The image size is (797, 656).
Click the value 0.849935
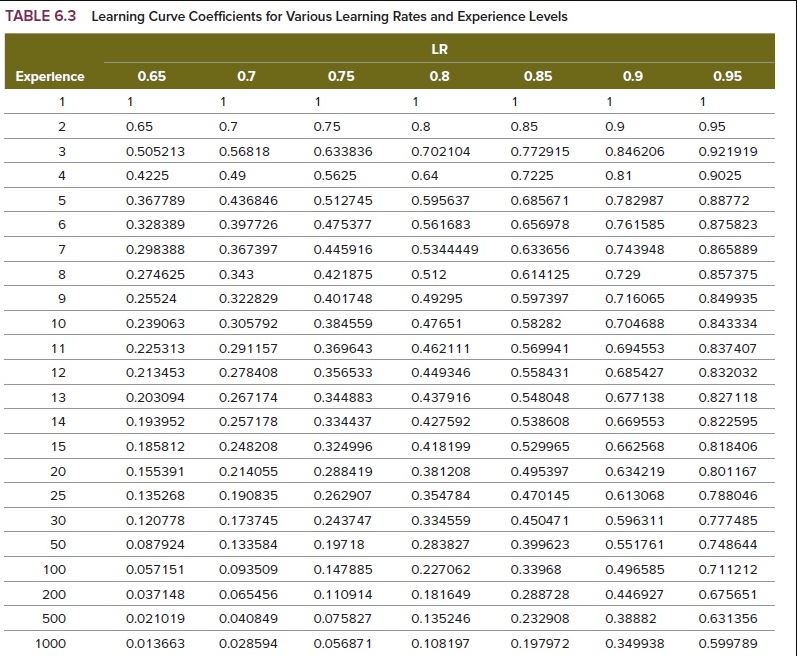click(728, 299)
